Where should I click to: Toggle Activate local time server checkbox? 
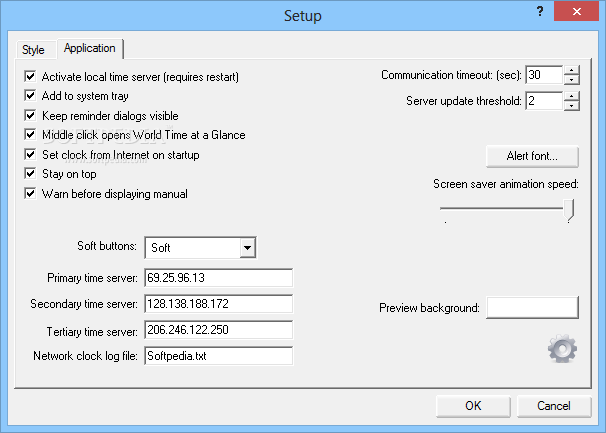[30, 76]
